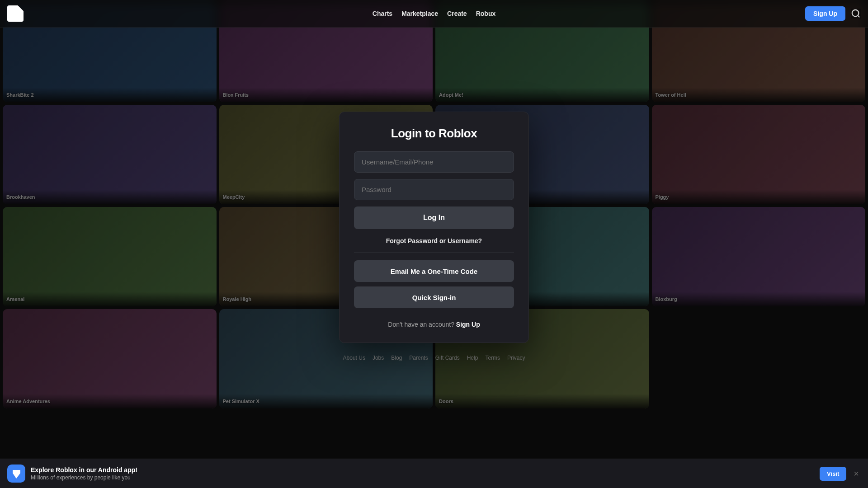This screenshot has height=488, width=868.
Task: Click the Log In button
Action: 434,218
